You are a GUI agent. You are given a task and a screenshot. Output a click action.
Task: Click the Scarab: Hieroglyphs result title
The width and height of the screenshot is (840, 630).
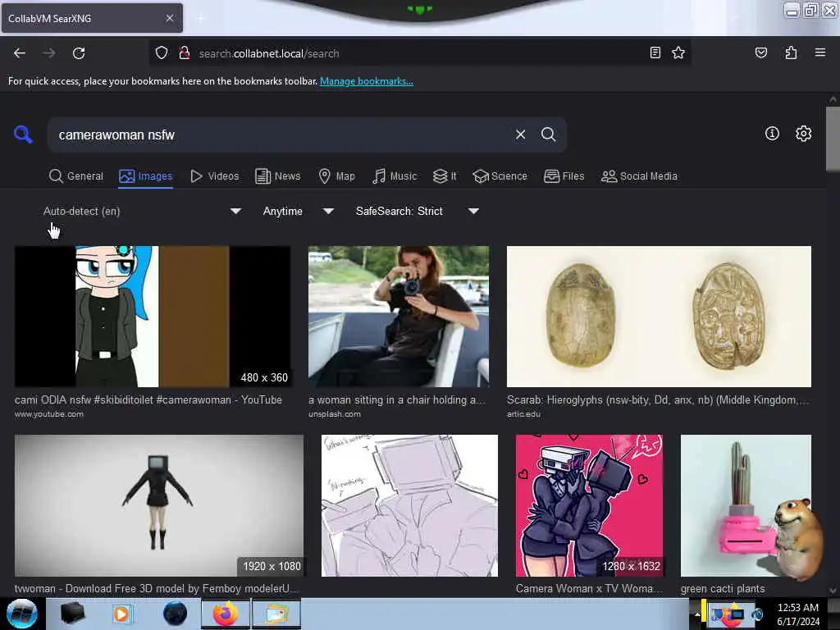[659, 399]
